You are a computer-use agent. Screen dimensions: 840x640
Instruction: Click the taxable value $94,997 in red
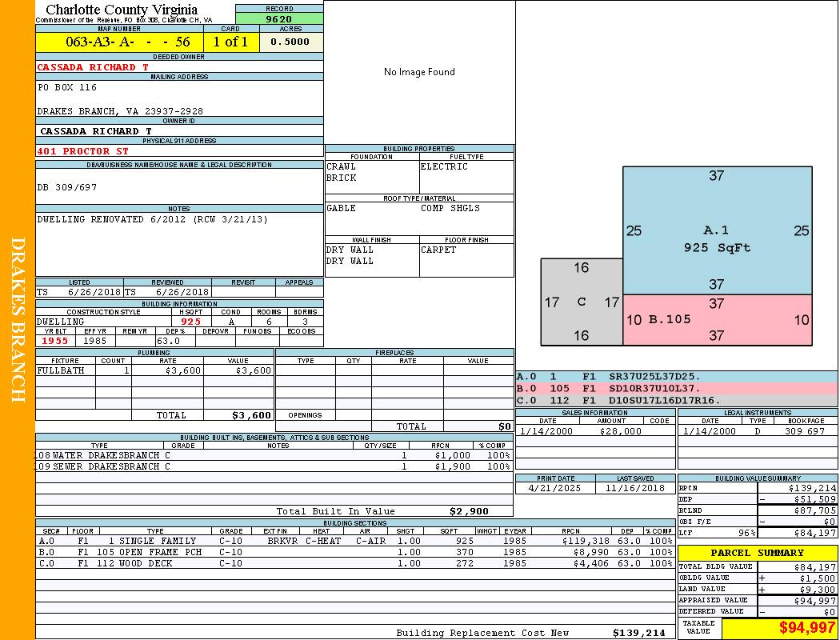(807, 628)
